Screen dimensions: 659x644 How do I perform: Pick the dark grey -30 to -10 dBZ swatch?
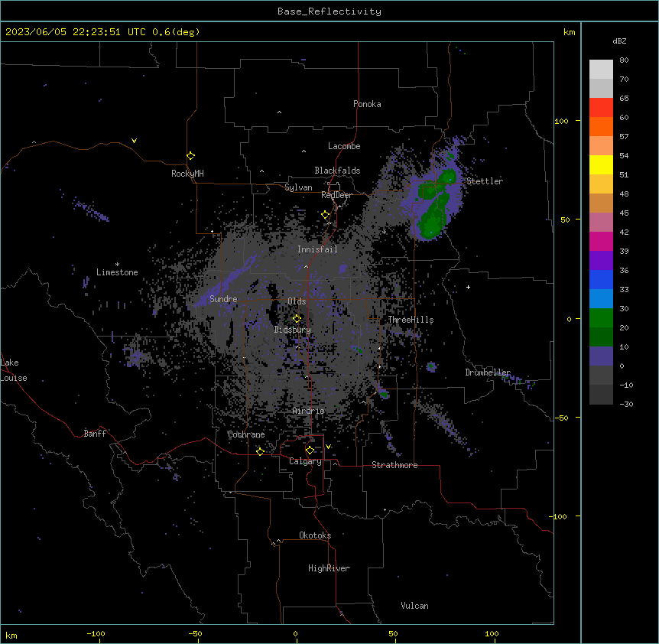click(x=601, y=395)
